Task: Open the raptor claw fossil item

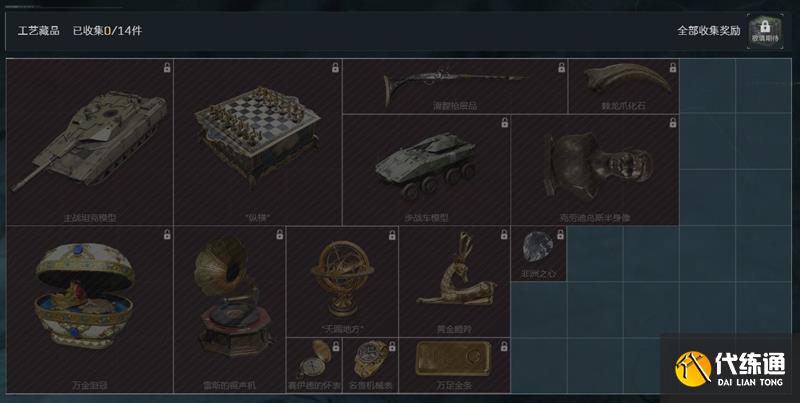Action: (x=623, y=86)
